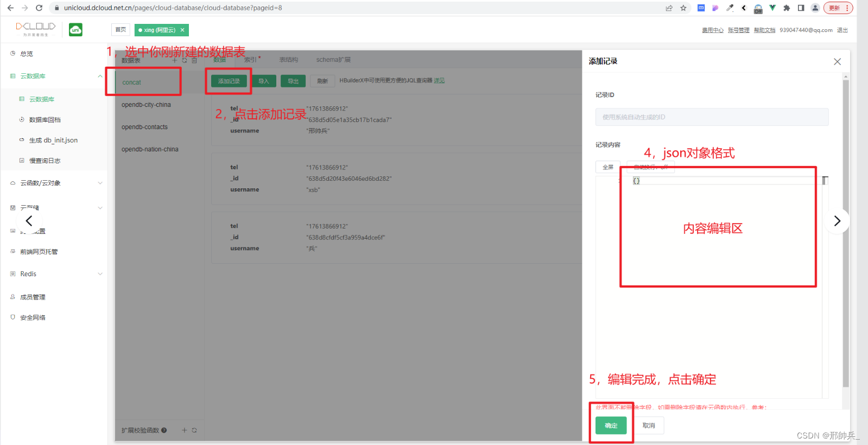The image size is (868, 445).
Task: Open the eyedropper color picker extension
Action: (x=730, y=8)
